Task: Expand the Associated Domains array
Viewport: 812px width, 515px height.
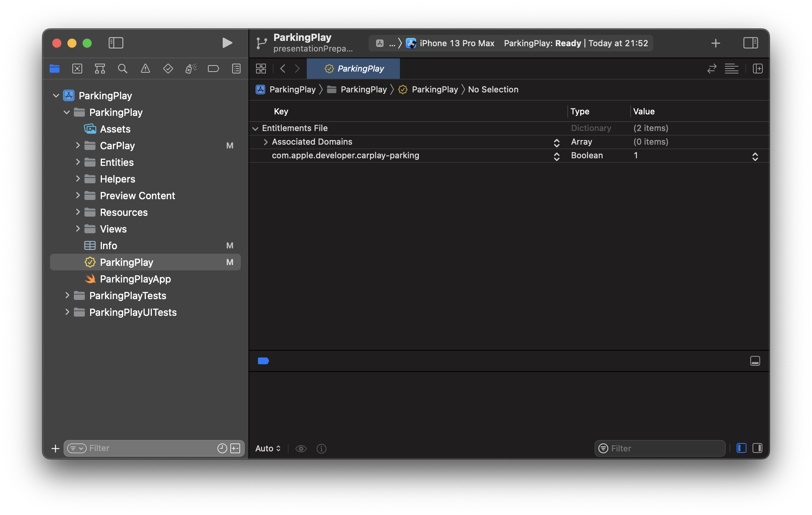Action: (x=265, y=142)
